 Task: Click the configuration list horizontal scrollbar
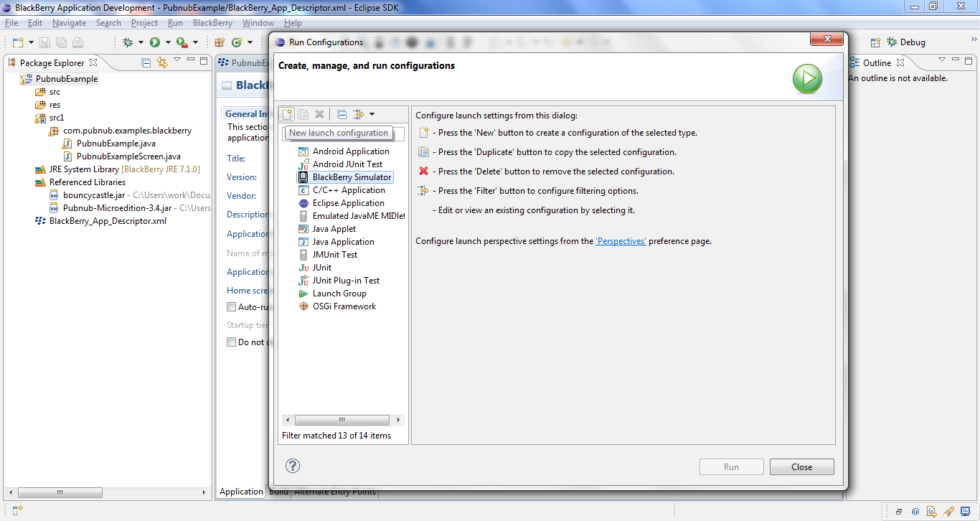coord(343,420)
